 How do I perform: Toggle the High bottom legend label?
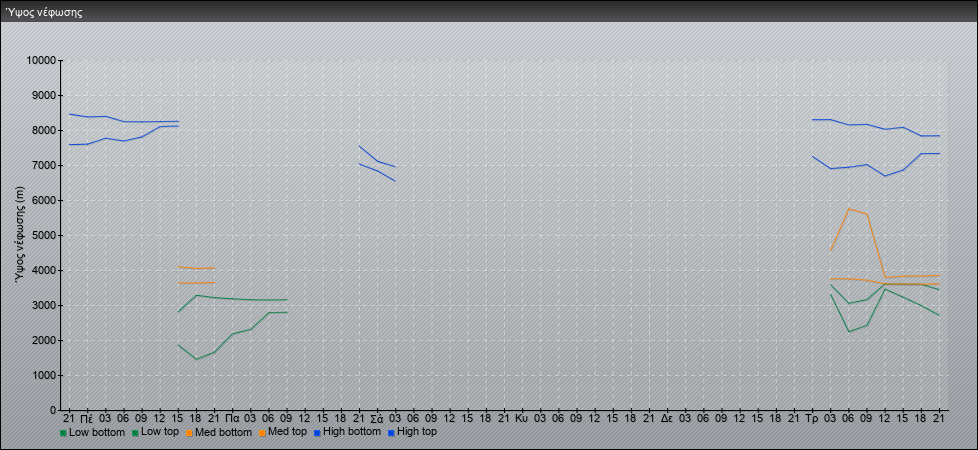pyautogui.click(x=352, y=431)
